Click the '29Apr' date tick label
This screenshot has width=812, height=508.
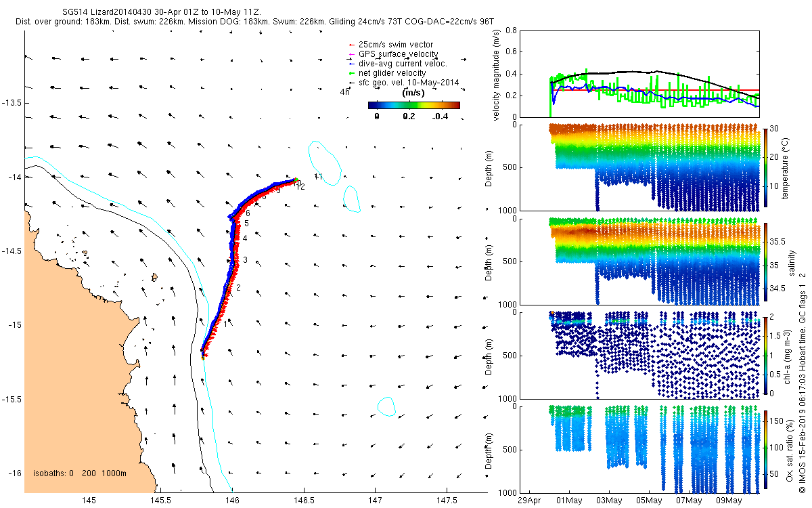point(529,501)
